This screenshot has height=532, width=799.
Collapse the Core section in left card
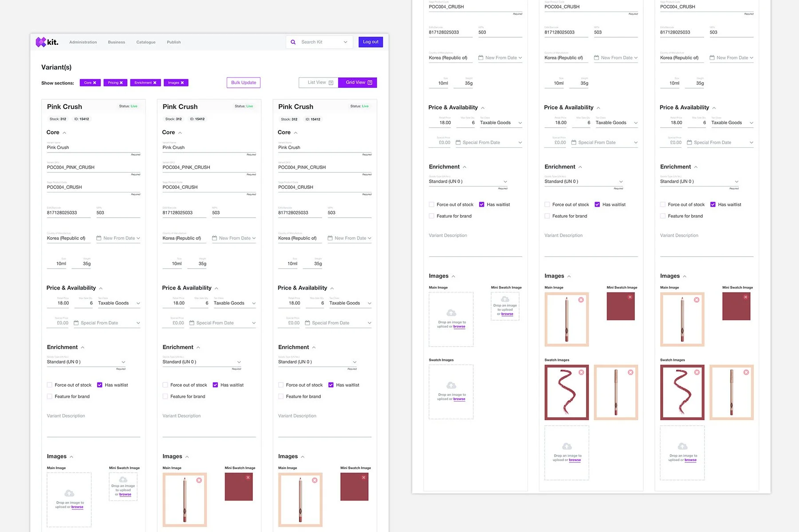tap(64, 133)
